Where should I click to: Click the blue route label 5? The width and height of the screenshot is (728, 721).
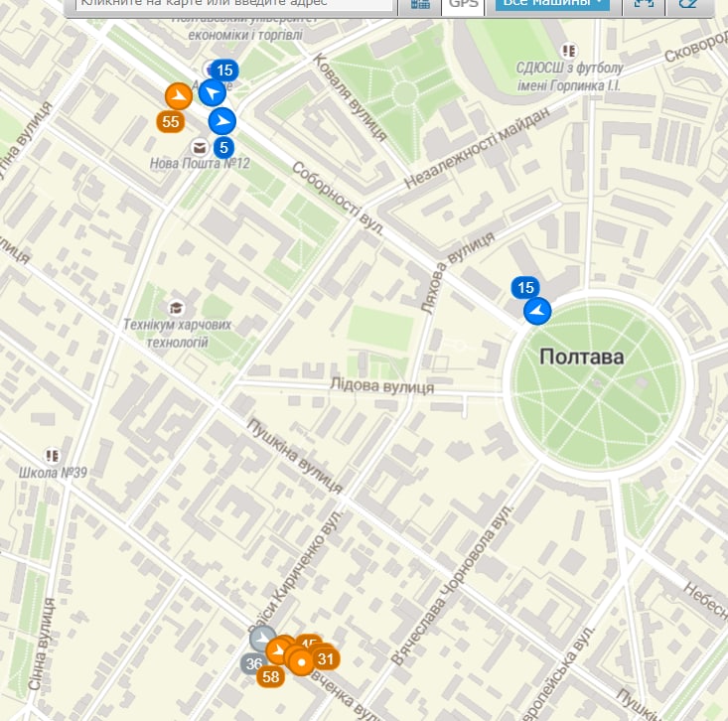pyautogui.click(x=223, y=148)
